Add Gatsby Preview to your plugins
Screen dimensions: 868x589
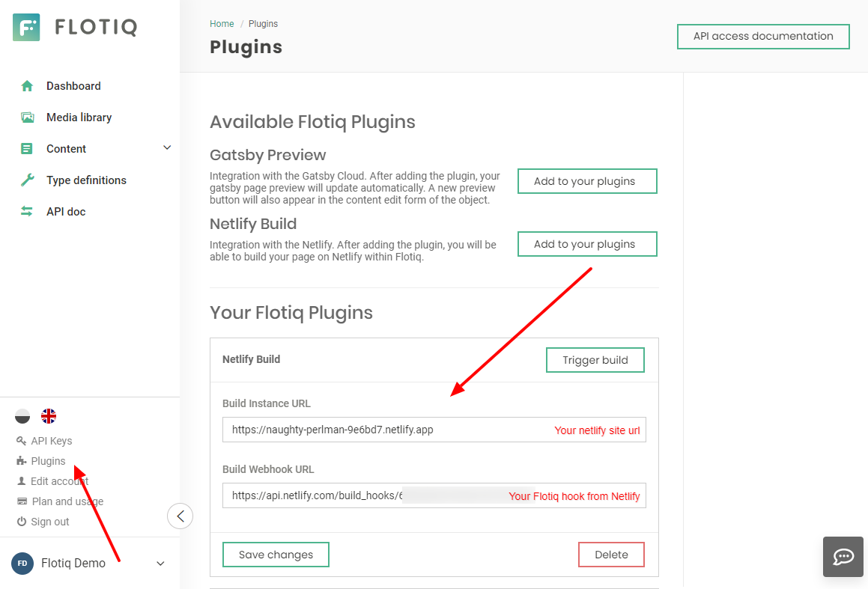(x=587, y=181)
